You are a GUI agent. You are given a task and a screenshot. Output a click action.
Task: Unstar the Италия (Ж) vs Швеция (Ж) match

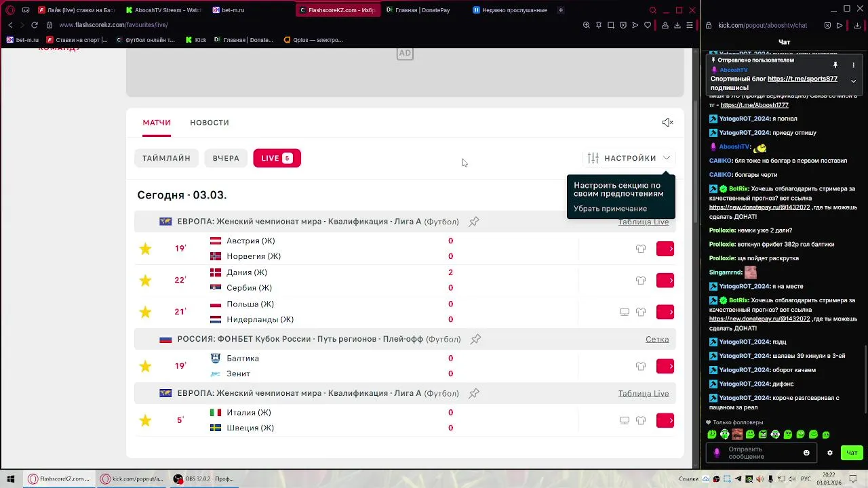tap(145, 420)
